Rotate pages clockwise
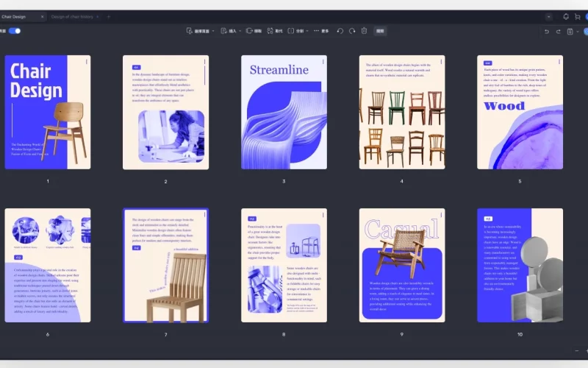The height and width of the screenshot is (368, 588). 352,31
